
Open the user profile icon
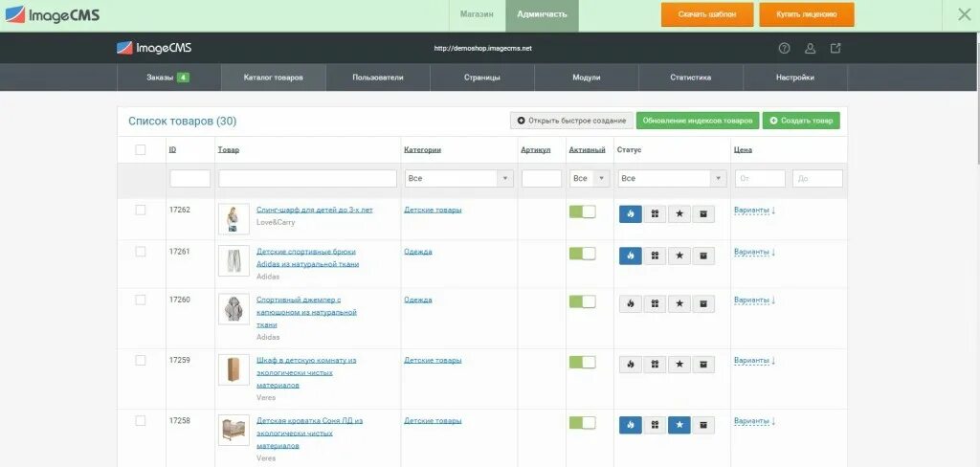click(x=810, y=48)
